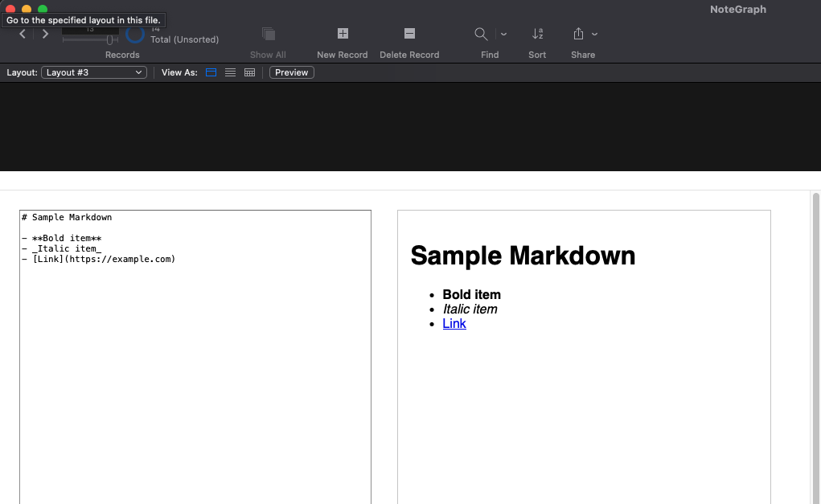Click the found set pie circle icon
This screenshot has height=504, width=821.
tap(135, 35)
